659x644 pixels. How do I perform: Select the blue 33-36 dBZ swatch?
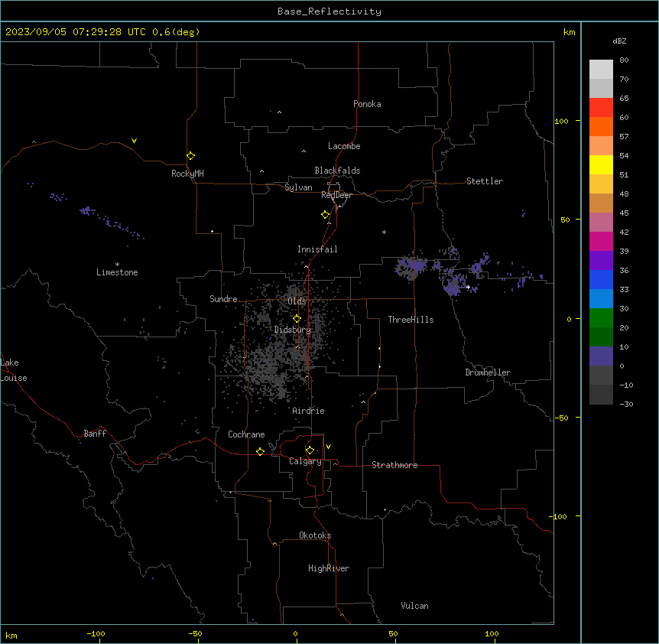coord(601,279)
